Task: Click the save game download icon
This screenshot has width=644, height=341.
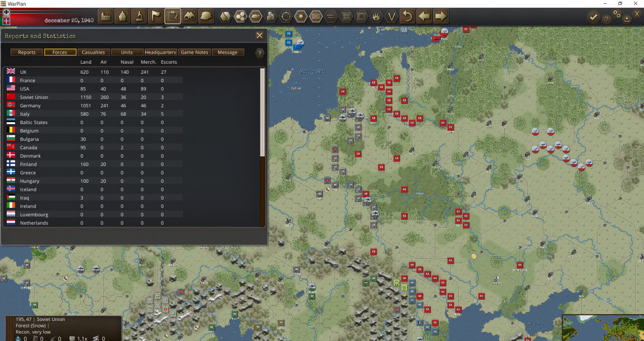Action: point(627,19)
